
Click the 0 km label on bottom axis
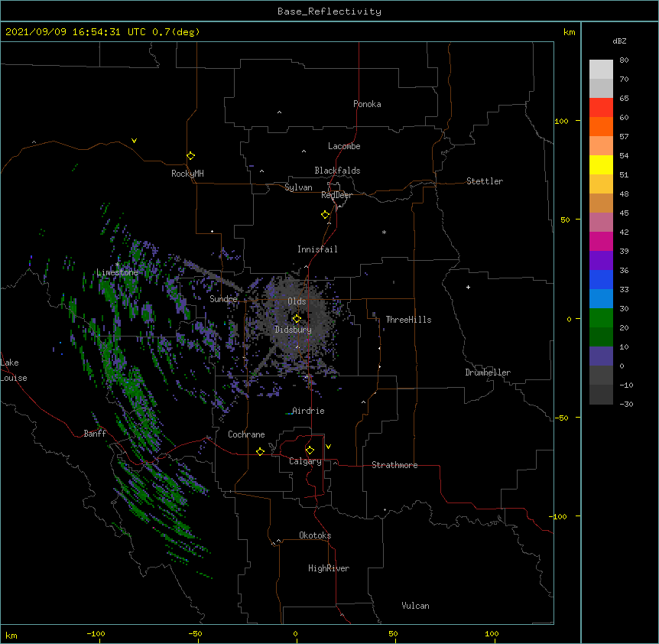pos(295,633)
